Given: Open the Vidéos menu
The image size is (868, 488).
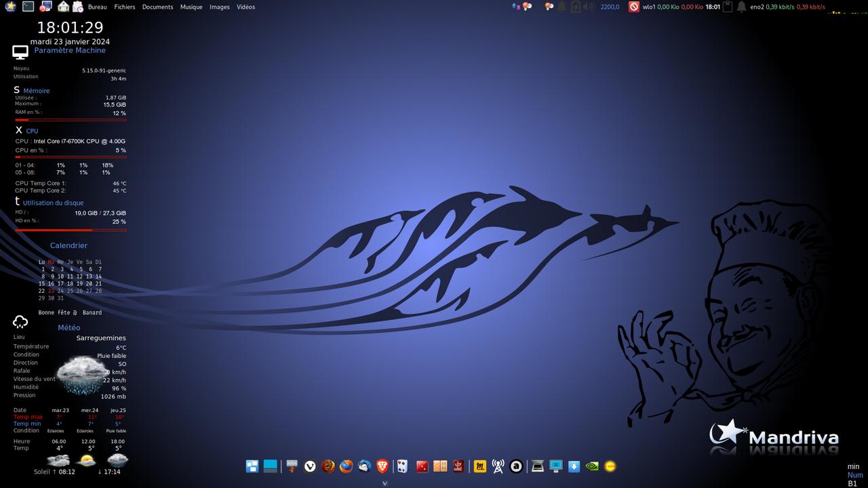Looking at the screenshot, I should tap(246, 7).
